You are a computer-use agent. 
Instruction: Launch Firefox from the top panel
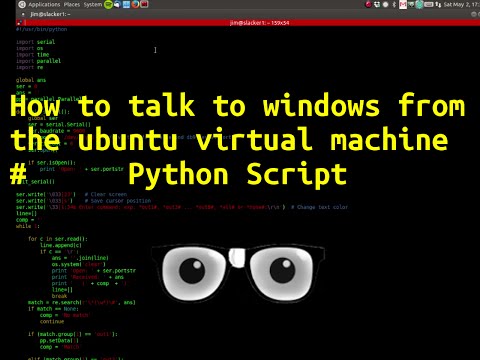[135, 4]
